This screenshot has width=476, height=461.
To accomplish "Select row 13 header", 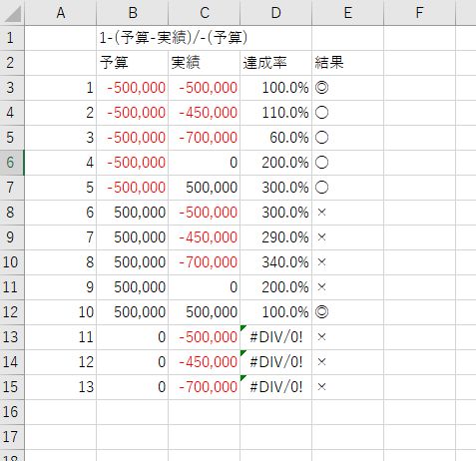I will click(12, 337).
